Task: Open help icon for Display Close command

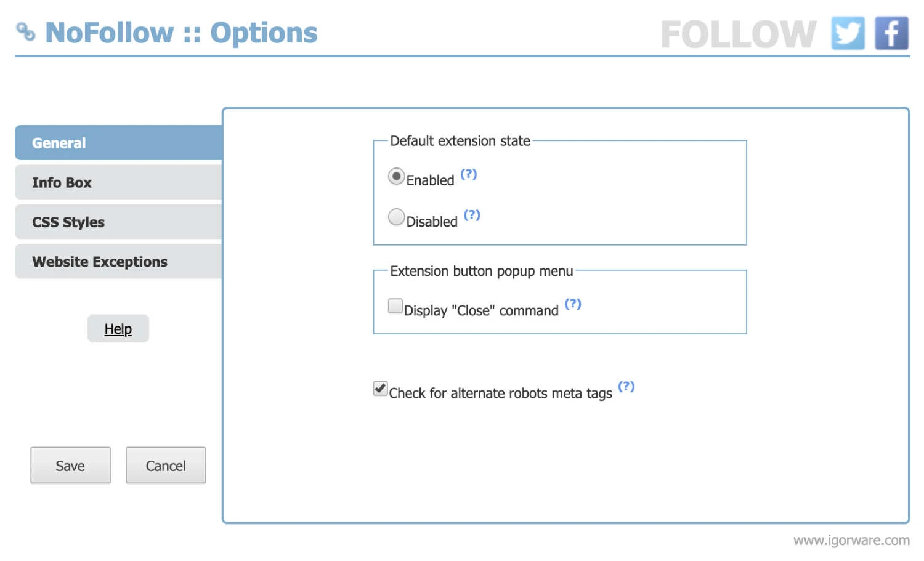Action: (573, 304)
